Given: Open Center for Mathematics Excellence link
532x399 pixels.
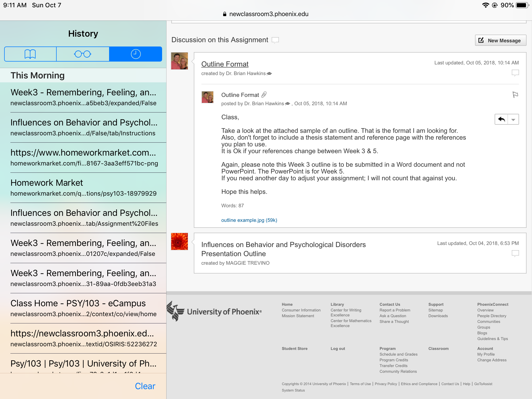Looking at the screenshot, I should pyautogui.click(x=351, y=323).
